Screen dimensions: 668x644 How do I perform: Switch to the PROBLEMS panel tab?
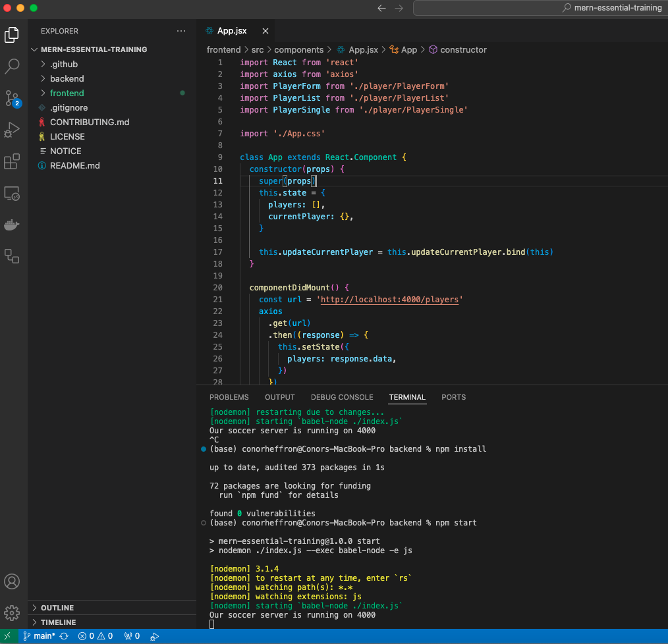(229, 397)
